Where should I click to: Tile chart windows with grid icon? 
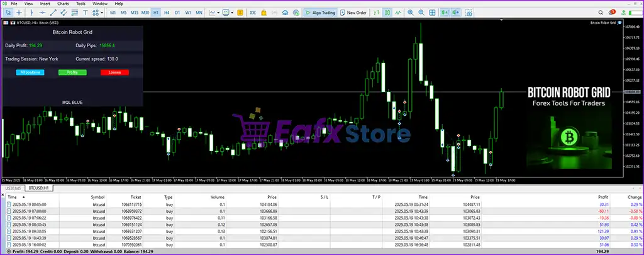pos(433,13)
